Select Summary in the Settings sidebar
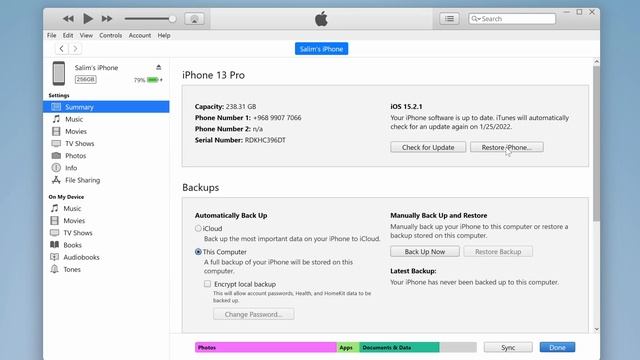 pyautogui.click(x=106, y=107)
